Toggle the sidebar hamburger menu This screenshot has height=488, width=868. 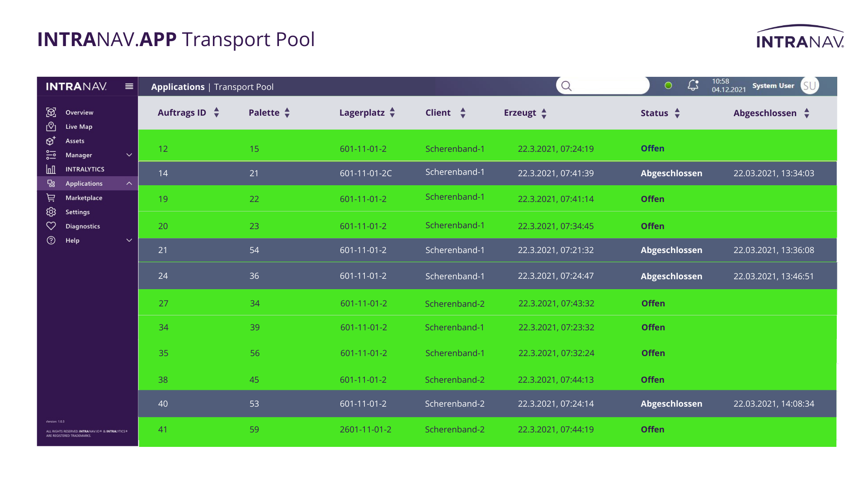pos(129,86)
